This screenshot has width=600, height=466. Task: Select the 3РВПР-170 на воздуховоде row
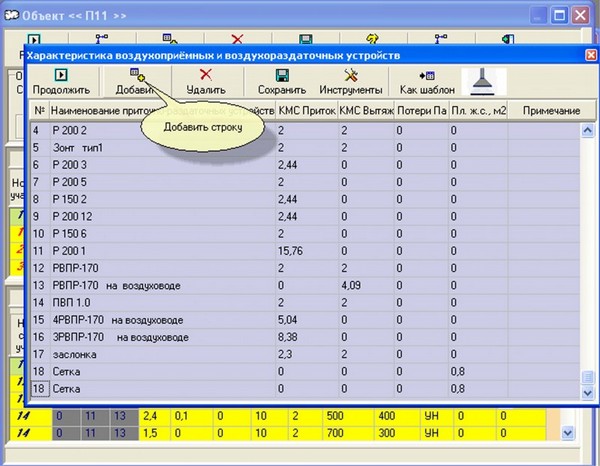305,337
